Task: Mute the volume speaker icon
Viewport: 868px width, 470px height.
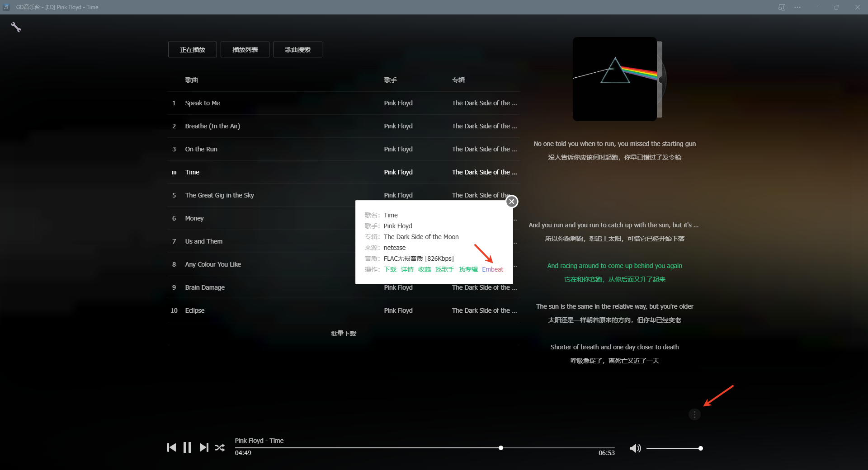Action: point(635,448)
